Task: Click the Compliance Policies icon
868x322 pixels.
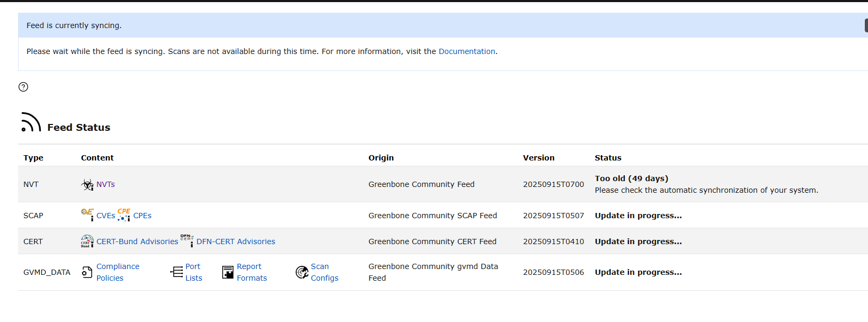Action: click(x=87, y=272)
